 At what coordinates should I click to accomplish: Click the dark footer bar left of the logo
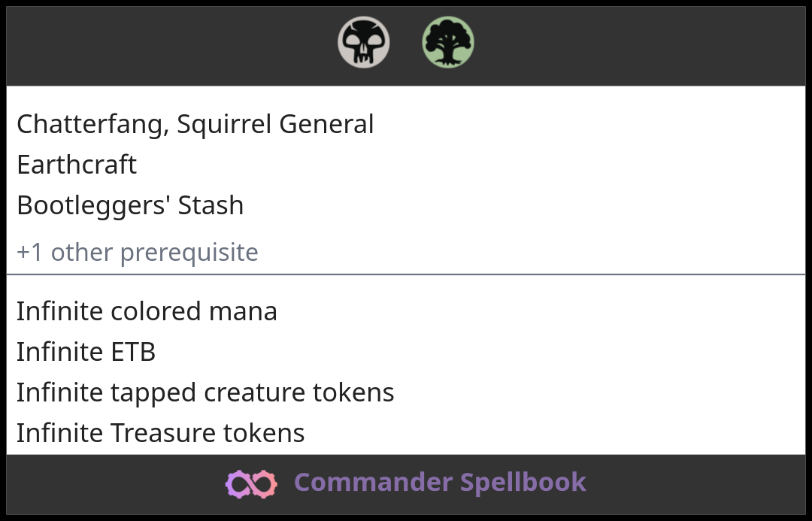pos(113,483)
